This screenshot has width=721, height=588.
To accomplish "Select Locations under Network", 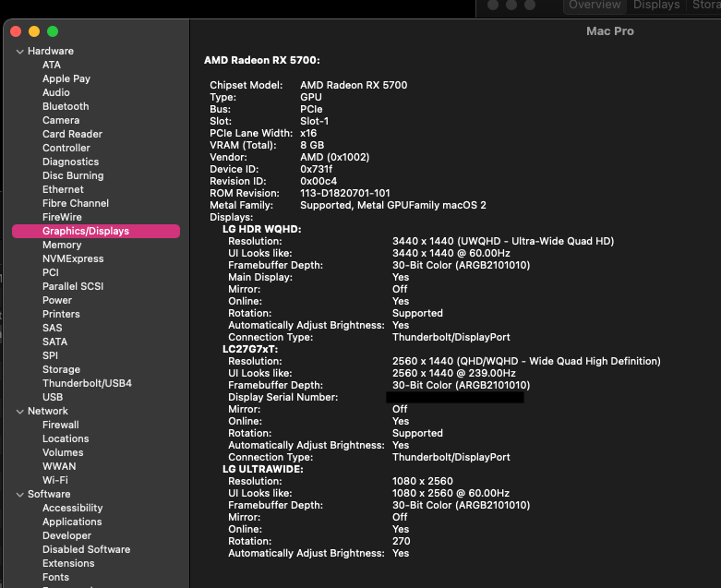I will point(66,438).
